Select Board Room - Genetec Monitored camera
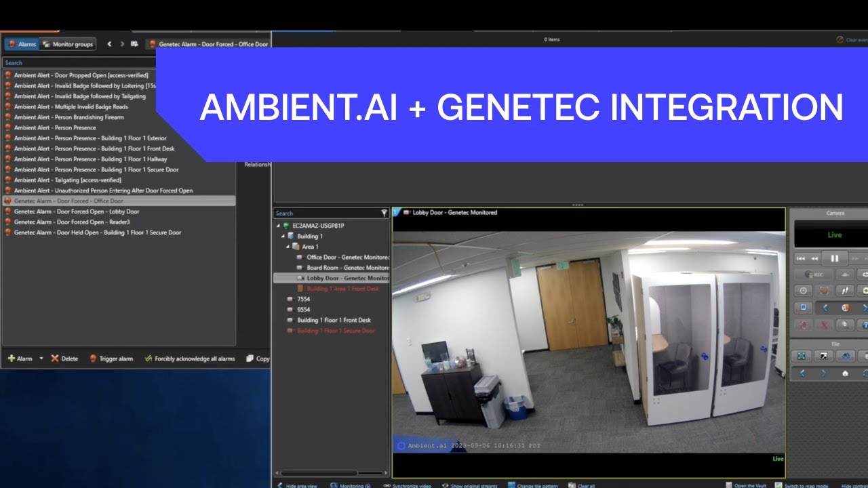The width and height of the screenshot is (868, 488). pyautogui.click(x=343, y=268)
